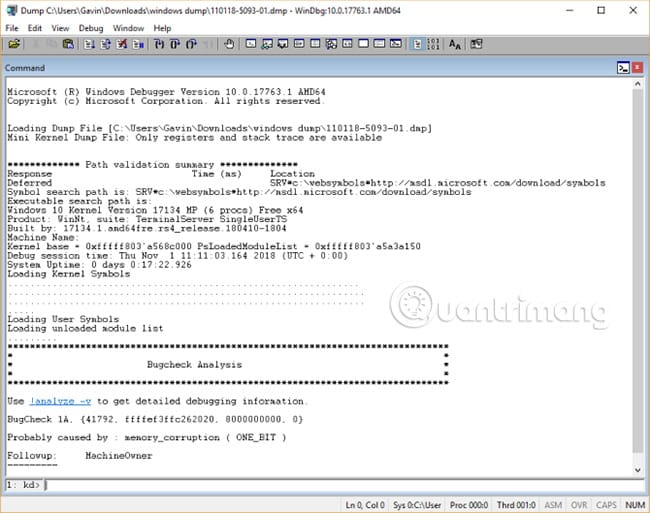Open the Options icon at toolbar end

pos(476,44)
